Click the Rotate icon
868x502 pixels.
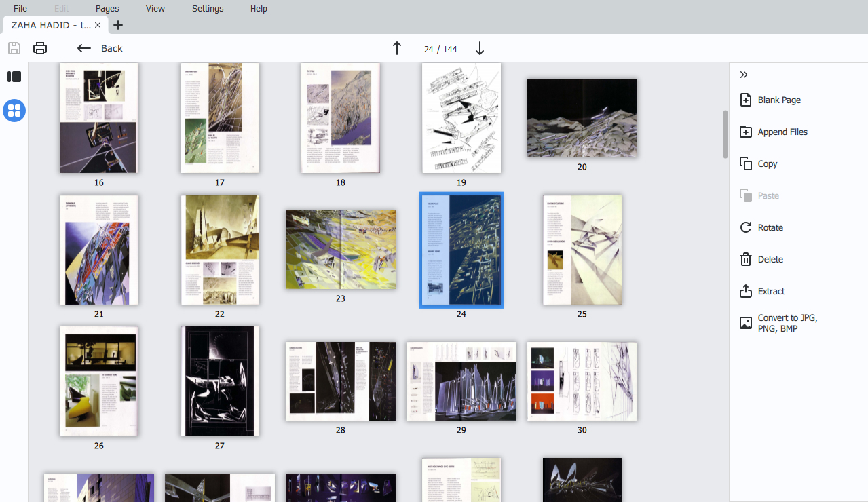[x=746, y=227]
